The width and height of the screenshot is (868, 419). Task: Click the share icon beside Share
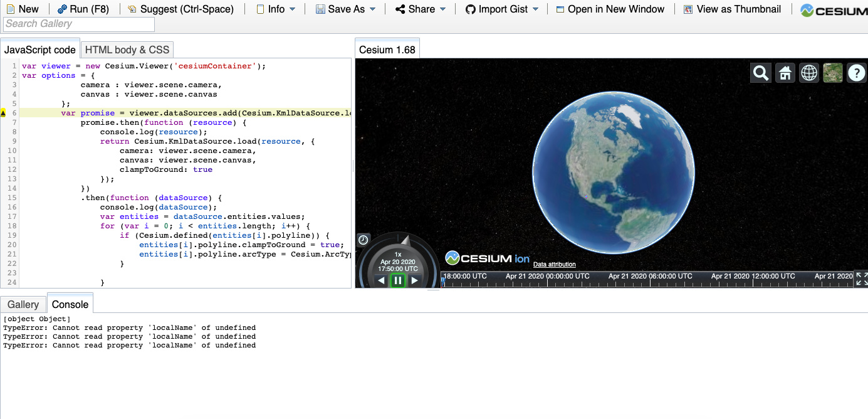(x=400, y=9)
